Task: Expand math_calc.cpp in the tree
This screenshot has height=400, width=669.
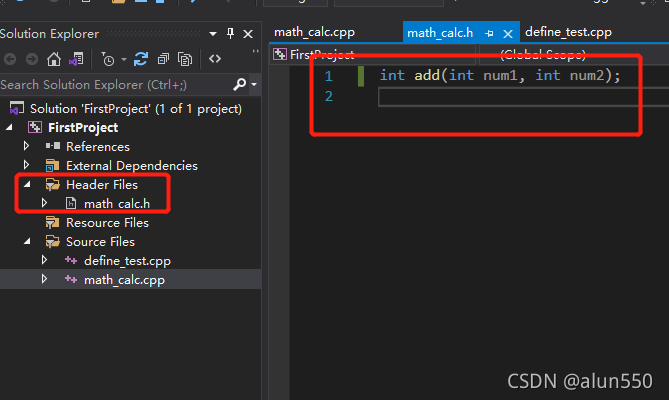Action: click(44, 279)
